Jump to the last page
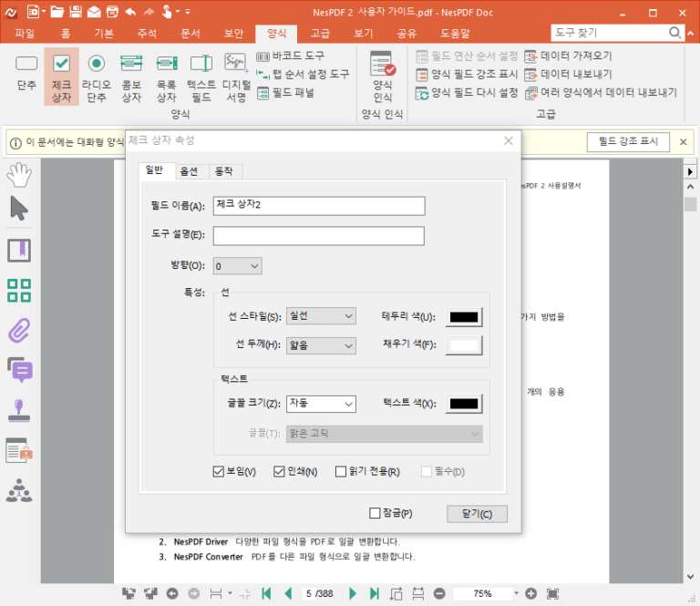Image resolution: width=700 pixels, height=606 pixels. tap(374, 593)
